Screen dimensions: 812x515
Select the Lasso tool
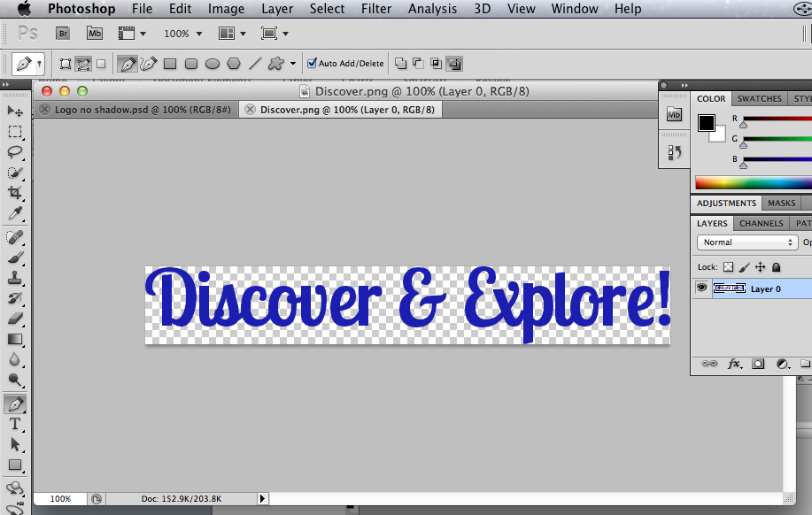[15, 152]
